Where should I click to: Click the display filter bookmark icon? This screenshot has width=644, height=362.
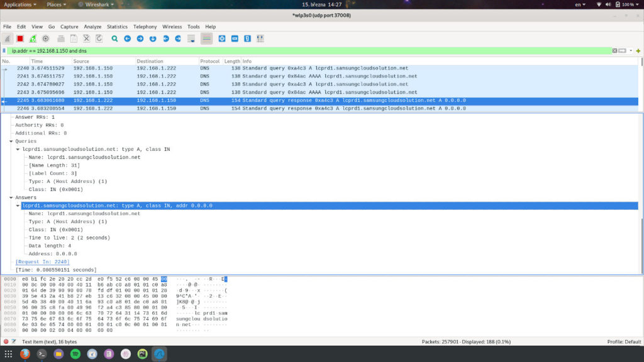4,51
